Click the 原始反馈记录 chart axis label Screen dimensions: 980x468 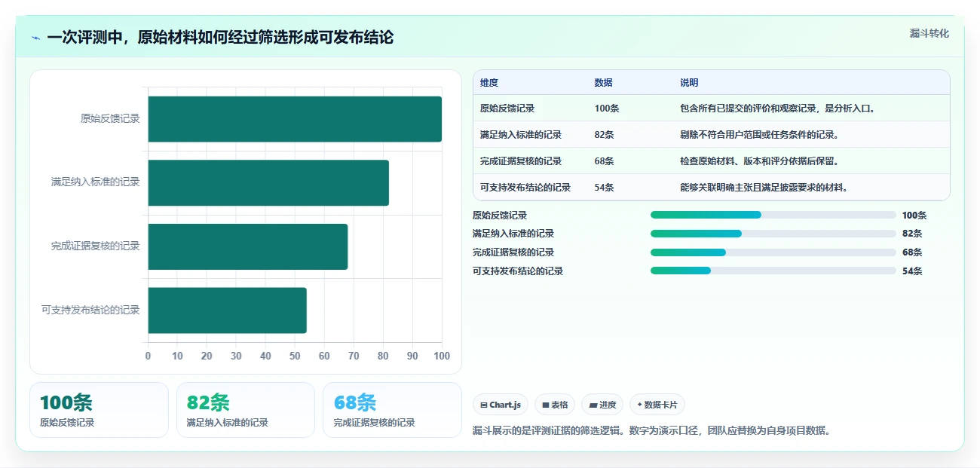tap(110, 118)
